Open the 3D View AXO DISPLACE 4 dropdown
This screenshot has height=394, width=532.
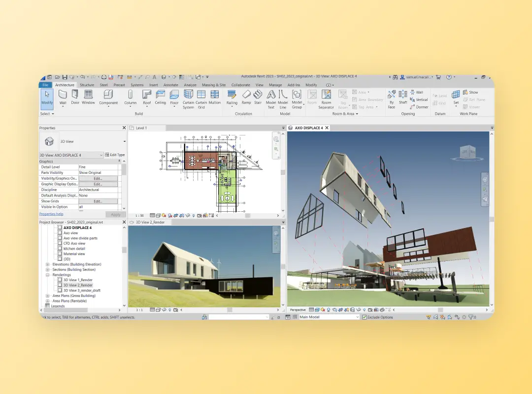coord(101,155)
